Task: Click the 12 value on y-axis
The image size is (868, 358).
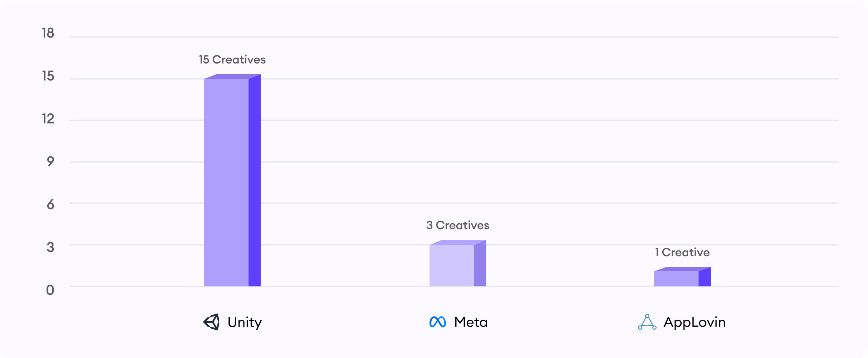Action: tap(48, 119)
